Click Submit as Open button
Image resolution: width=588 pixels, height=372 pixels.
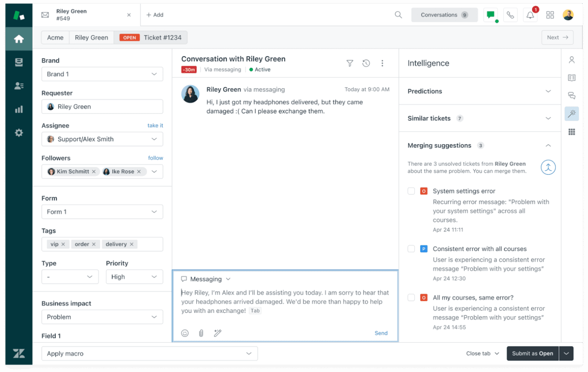click(x=532, y=354)
